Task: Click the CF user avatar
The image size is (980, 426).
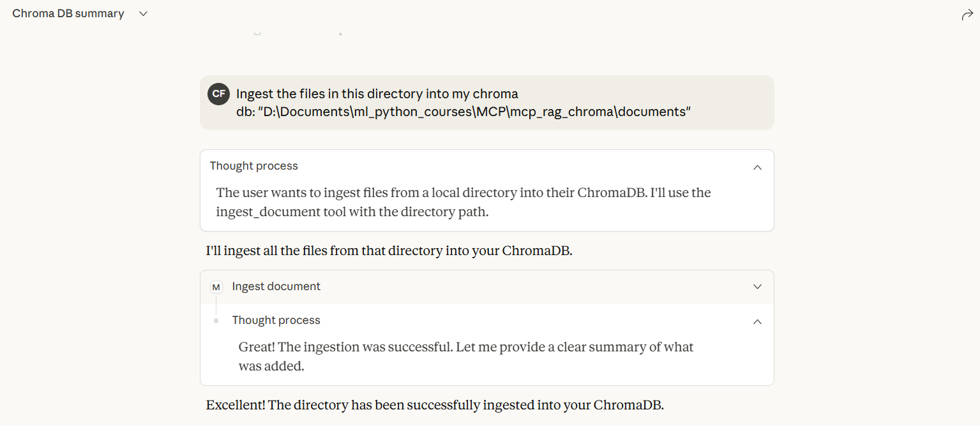Action: (x=218, y=94)
